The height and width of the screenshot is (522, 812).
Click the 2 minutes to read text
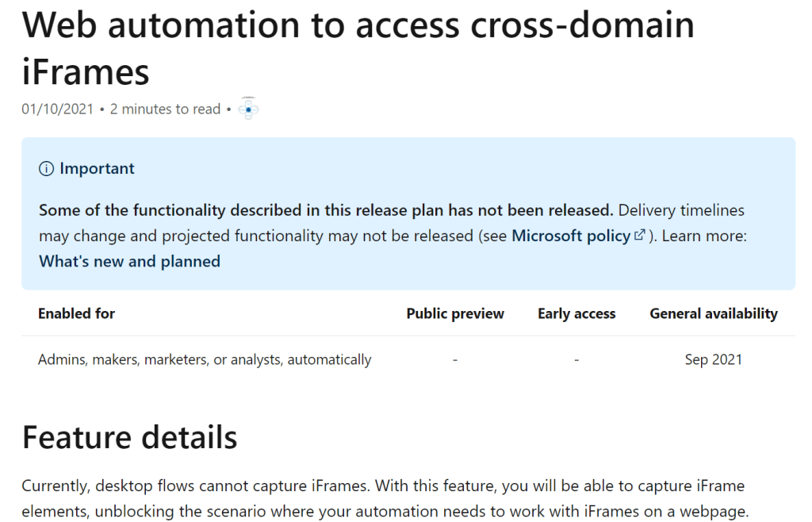coord(165,109)
